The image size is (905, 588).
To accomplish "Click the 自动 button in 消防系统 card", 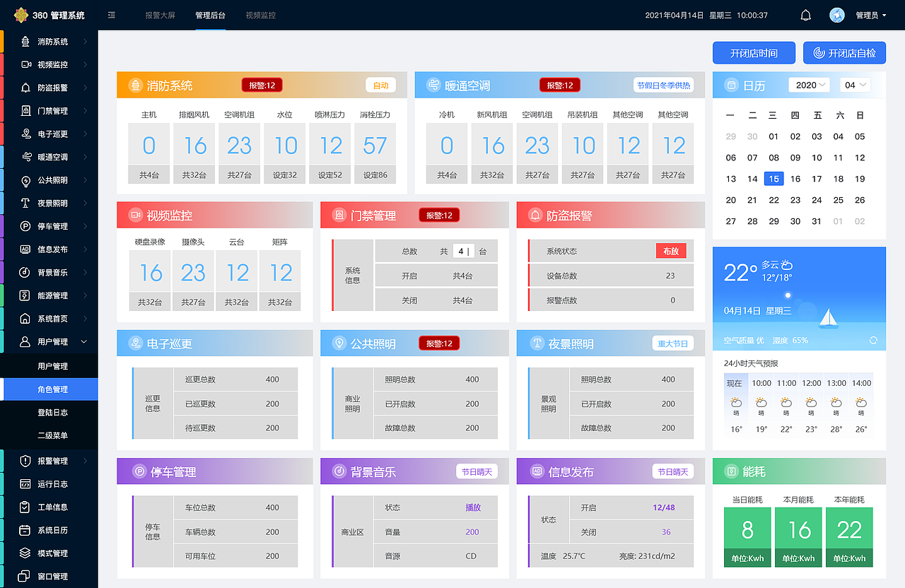I will [380, 85].
